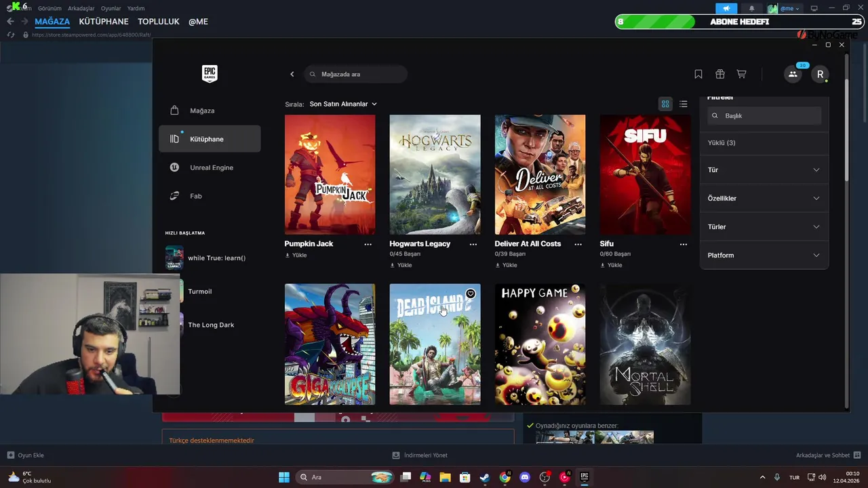The image size is (868, 488).
Task: Click Yükle under Sifu
Action: (611, 265)
